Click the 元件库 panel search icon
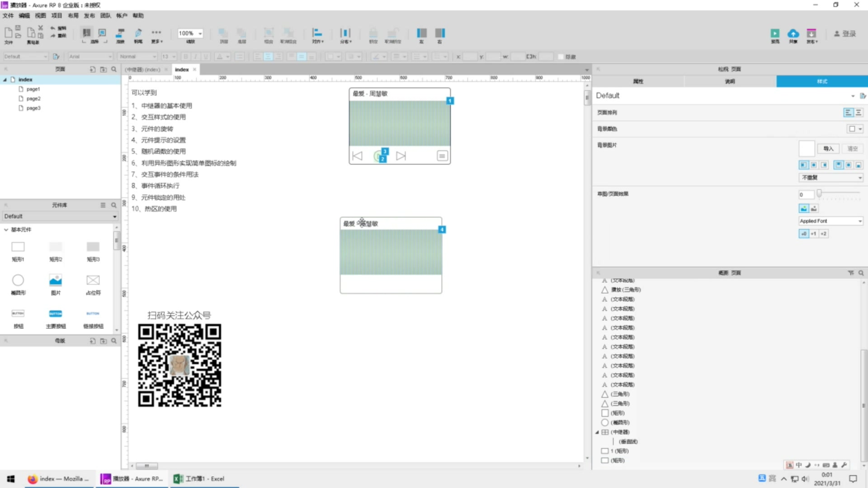Screen dimensions: 868x488 [x=114, y=205]
